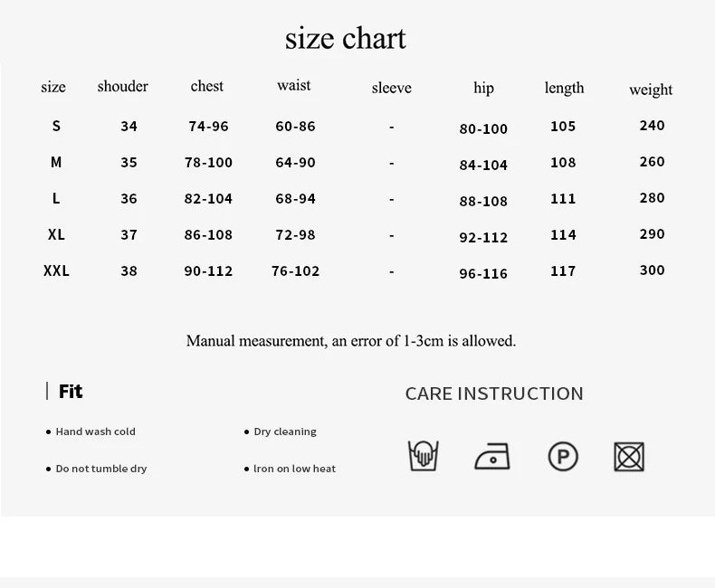Click the Fit heading
Image resolution: width=715 pixels, height=588 pixels.
click(71, 392)
